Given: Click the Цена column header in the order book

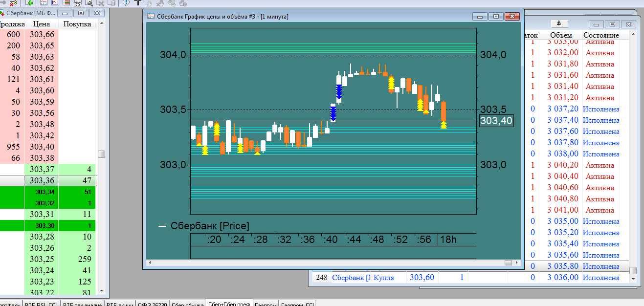Looking at the screenshot, I should [x=42, y=23].
